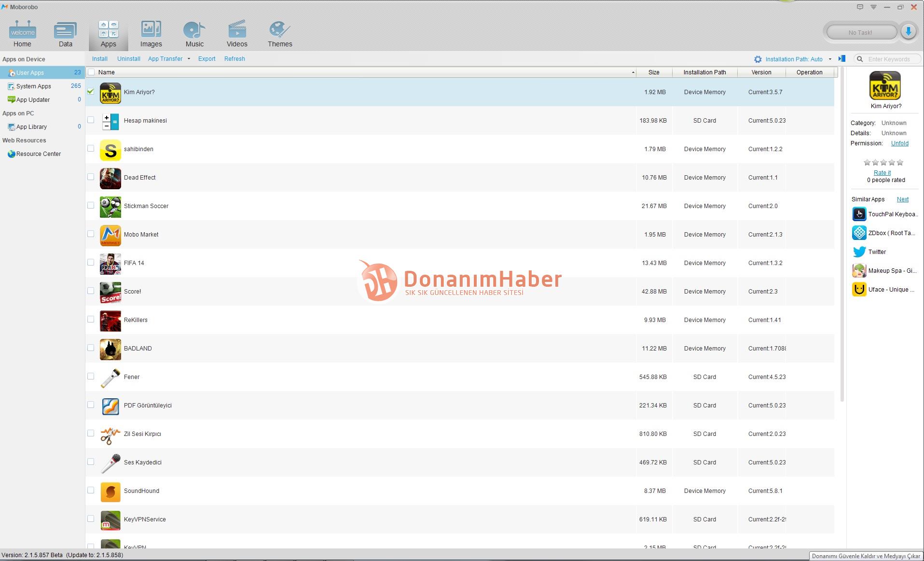Open the Videos tab
Image resolution: width=924 pixels, height=561 pixels.
pyautogui.click(x=237, y=34)
